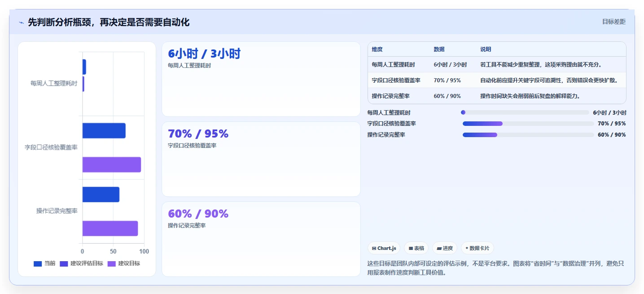Click the footnote paragraph starting 这些目标是团队内部
Image resolution: width=644 pixels, height=294 pixels.
click(495, 268)
